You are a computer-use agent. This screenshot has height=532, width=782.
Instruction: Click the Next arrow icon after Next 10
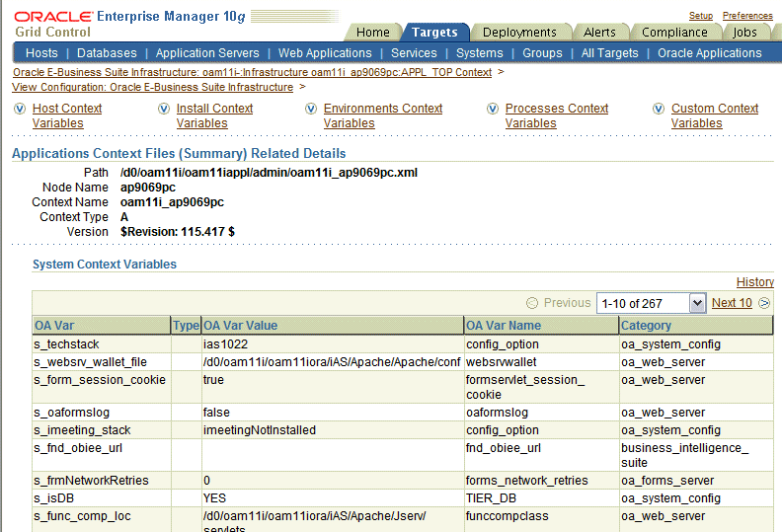(x=764, y=303)
